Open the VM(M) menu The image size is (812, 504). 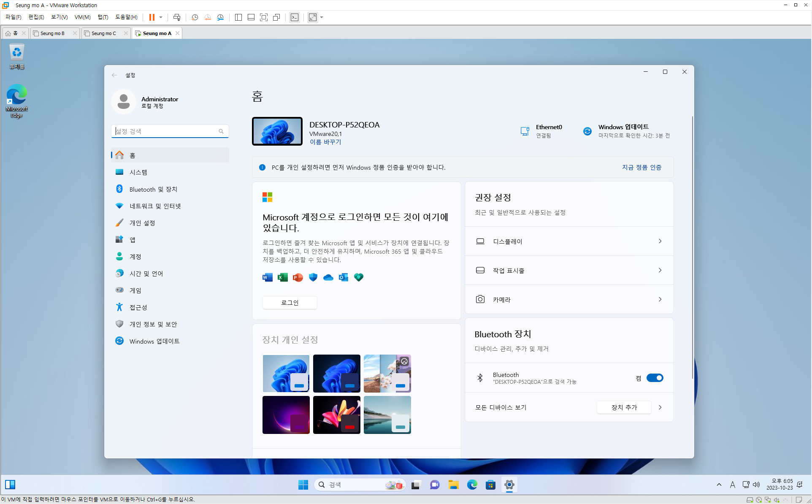click(82, 17)
